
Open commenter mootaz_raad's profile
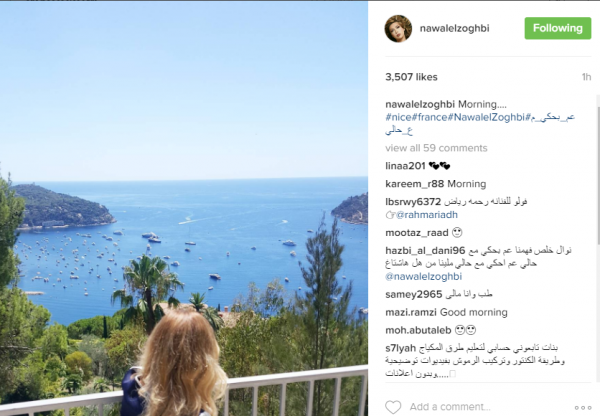[417, 233]
